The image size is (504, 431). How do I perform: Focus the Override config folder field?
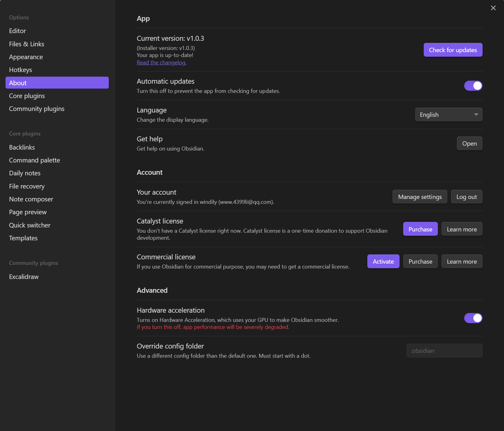[x=444, y=351]
